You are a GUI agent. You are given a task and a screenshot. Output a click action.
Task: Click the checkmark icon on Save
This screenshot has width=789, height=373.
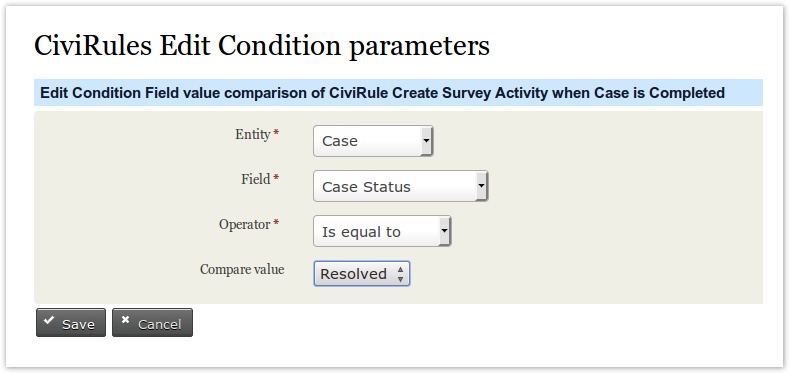click(x=49, y=320)
